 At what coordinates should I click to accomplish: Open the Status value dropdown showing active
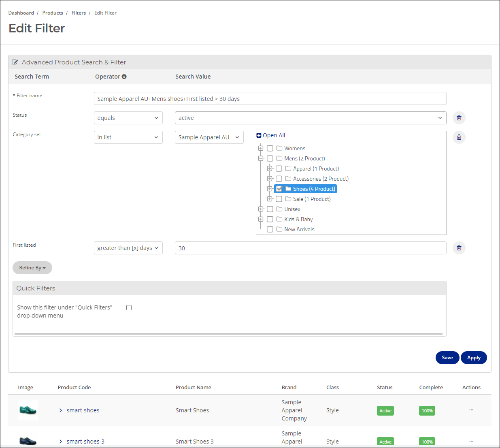pos(311,118)
